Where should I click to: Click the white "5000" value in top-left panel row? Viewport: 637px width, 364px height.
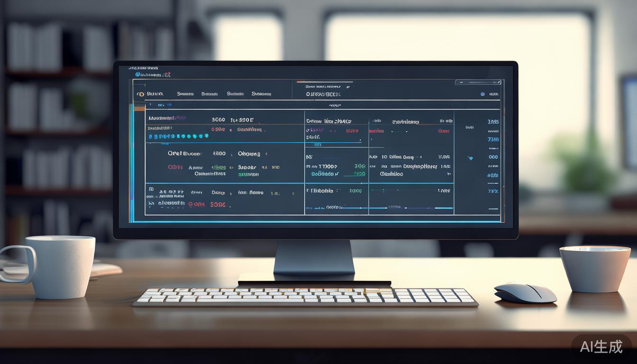(x=218, y=120)
